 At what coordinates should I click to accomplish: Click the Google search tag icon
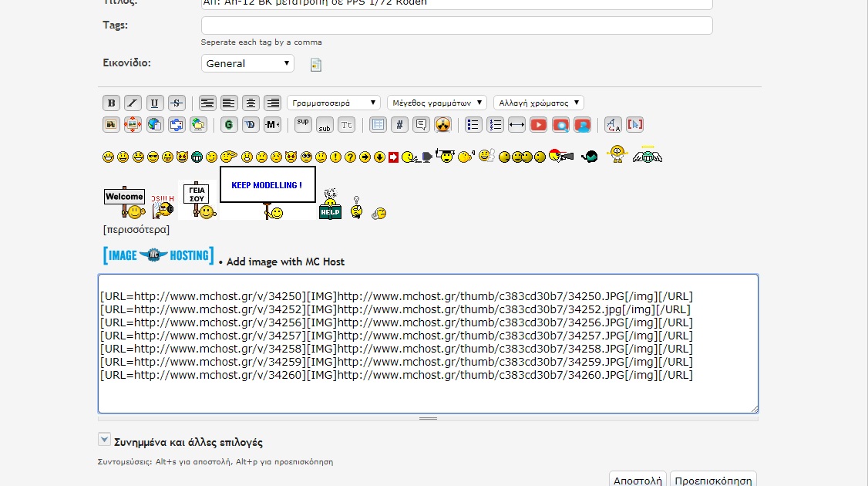coord(229,125)
